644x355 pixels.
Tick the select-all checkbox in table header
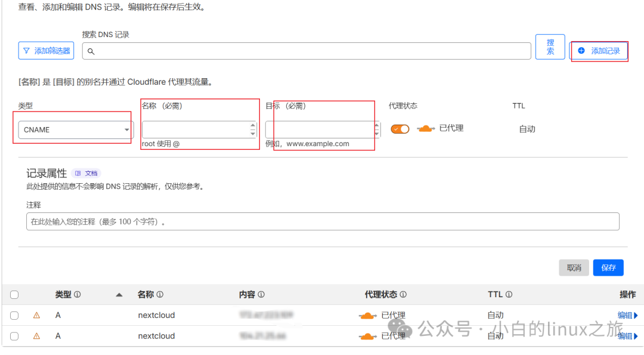pos(14,295)
